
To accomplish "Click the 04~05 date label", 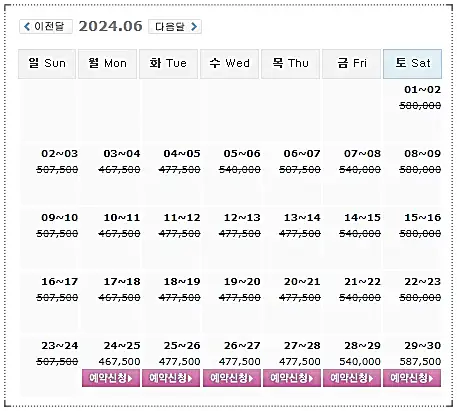I will pyautogui.click(x=182, y=154).
